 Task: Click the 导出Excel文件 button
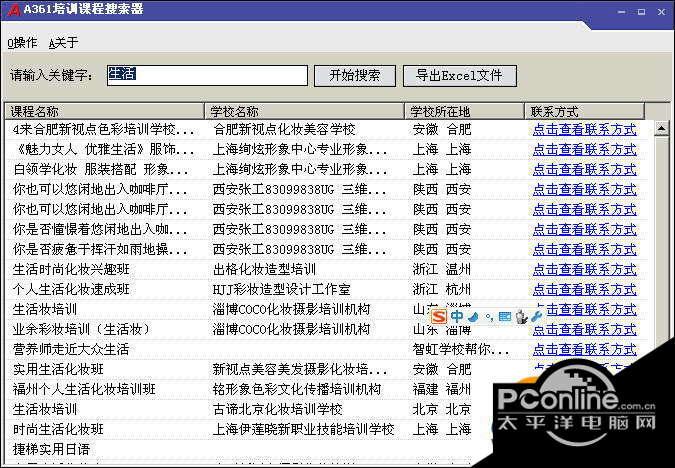tap(460, 76)
